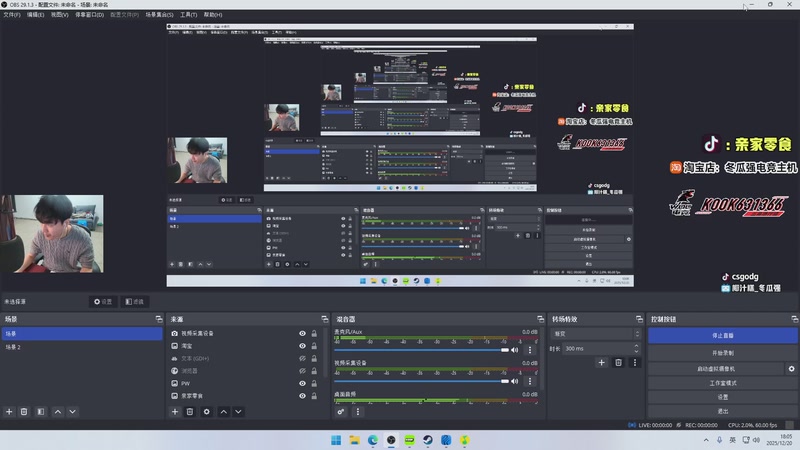Click the blue 停止直播 stop streaming button

click(722, 336)
